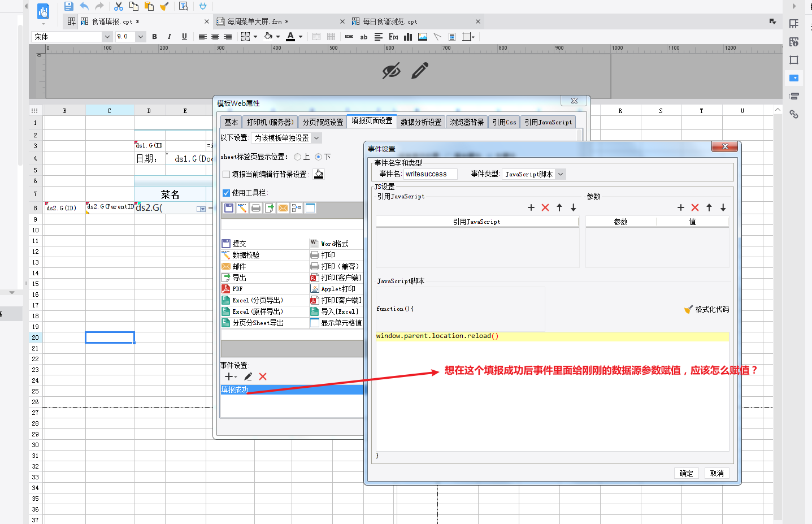Enable 填报当前编辑行背景设置 checkbox
Screen dimensions: 812x524
pos(227,174)
